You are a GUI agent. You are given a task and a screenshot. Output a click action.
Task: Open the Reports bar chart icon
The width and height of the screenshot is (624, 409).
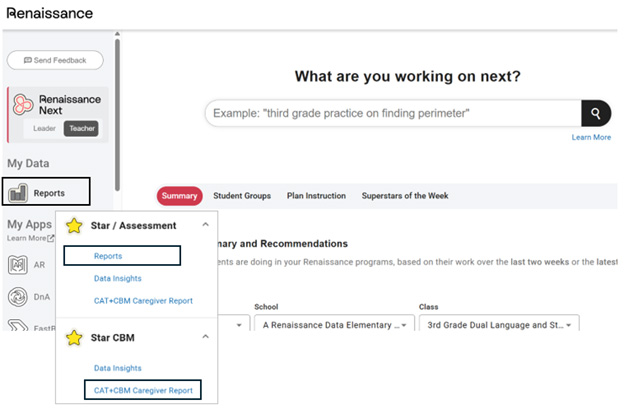tap(18, 193)
